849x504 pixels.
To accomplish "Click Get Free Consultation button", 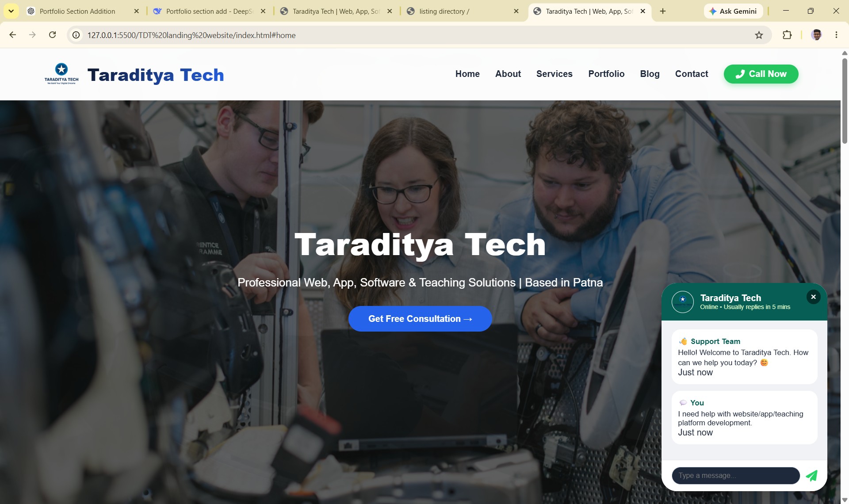I will click(x=420, y=319).
